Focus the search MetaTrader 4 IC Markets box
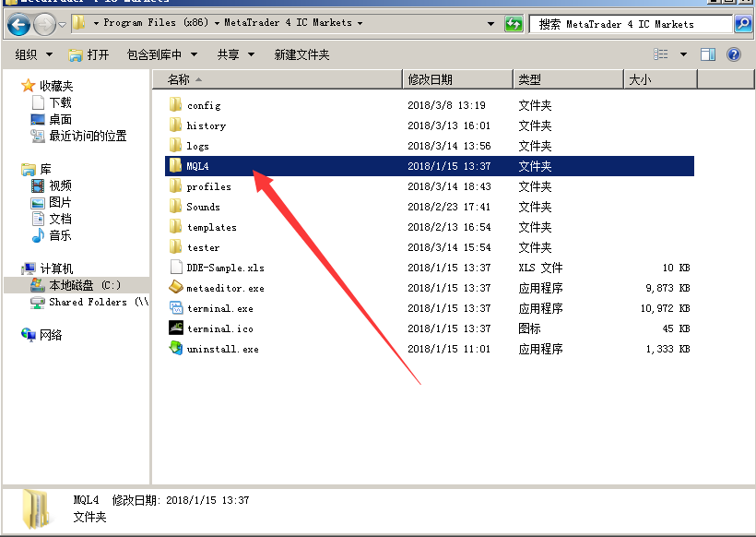Image resolution: width=756 pixels, height=537 pixels. click(x=631, y=24)
